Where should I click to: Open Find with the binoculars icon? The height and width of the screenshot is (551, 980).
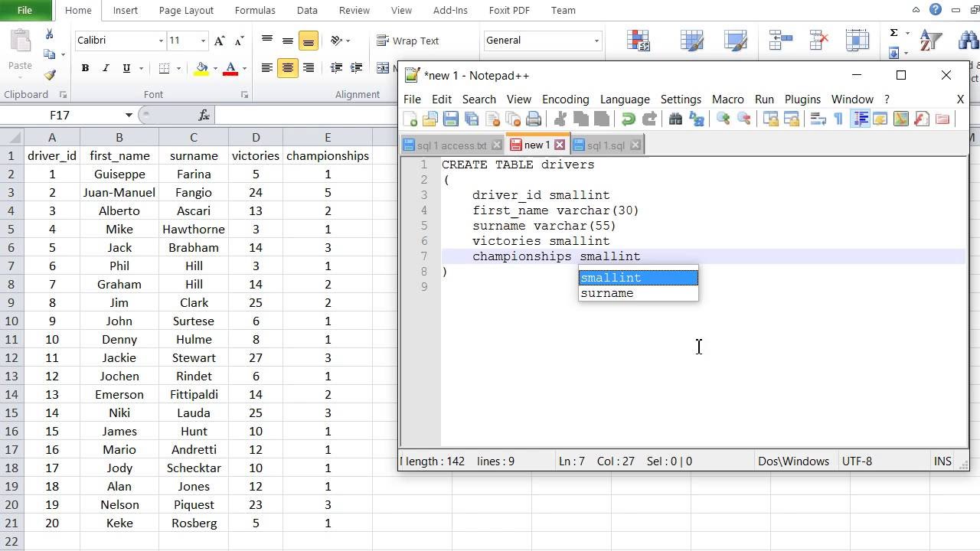(675, 119)
